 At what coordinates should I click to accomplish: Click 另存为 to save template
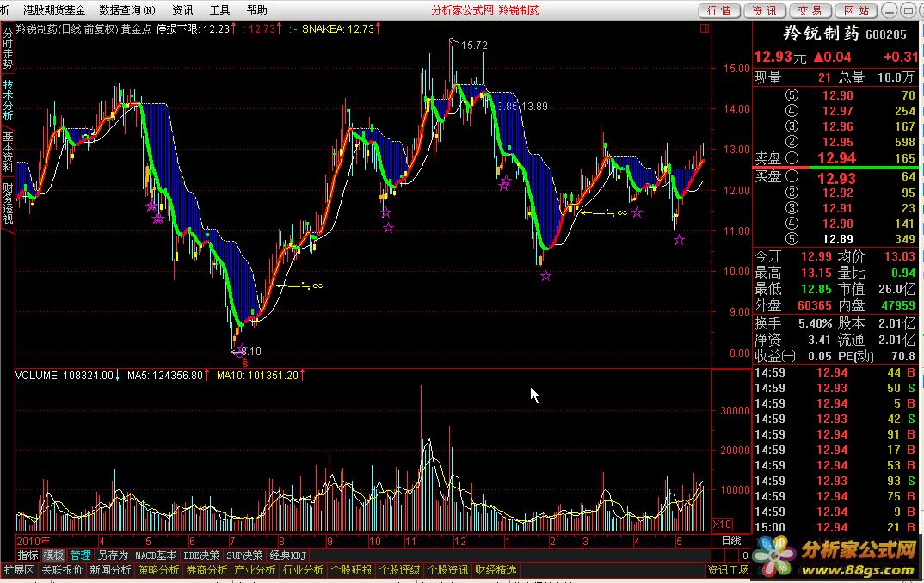113,555
